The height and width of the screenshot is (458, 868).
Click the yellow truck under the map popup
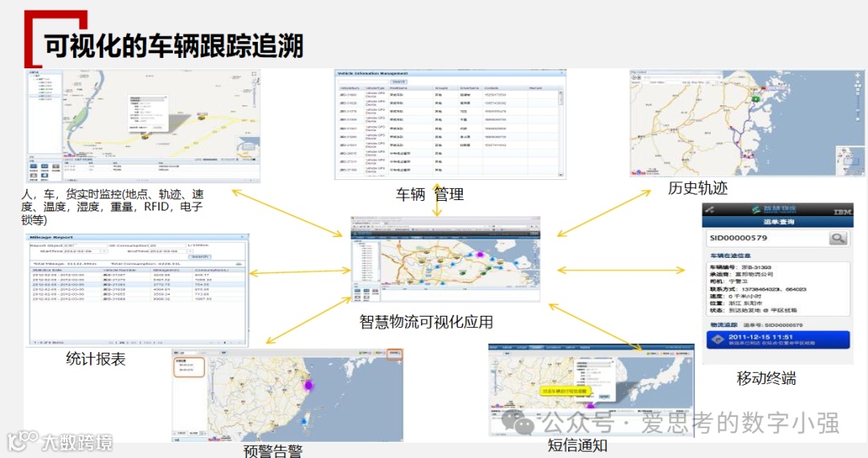(x=145, y=136)
